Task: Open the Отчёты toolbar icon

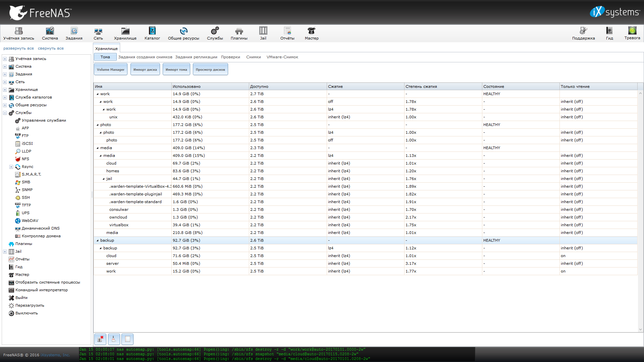Action: [287, 34]
